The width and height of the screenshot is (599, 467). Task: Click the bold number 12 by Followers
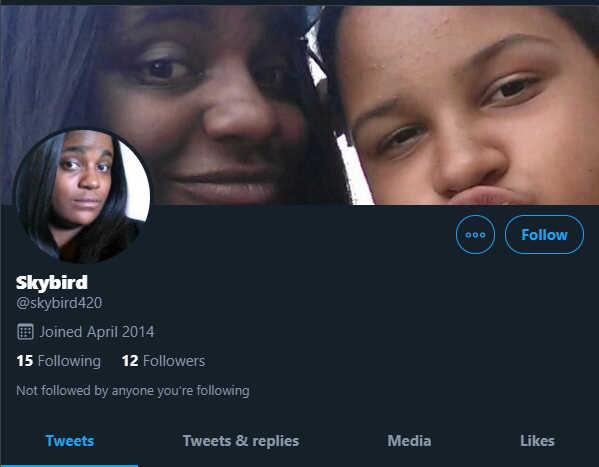(130, 361)
